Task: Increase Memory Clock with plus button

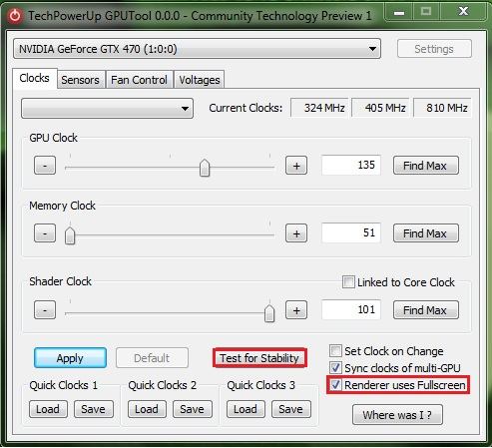Action: click(296, 233)
